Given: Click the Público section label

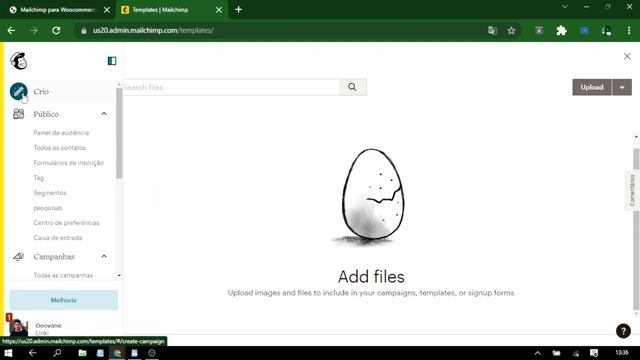Looking at the screenshot, I should click(46, 114).
